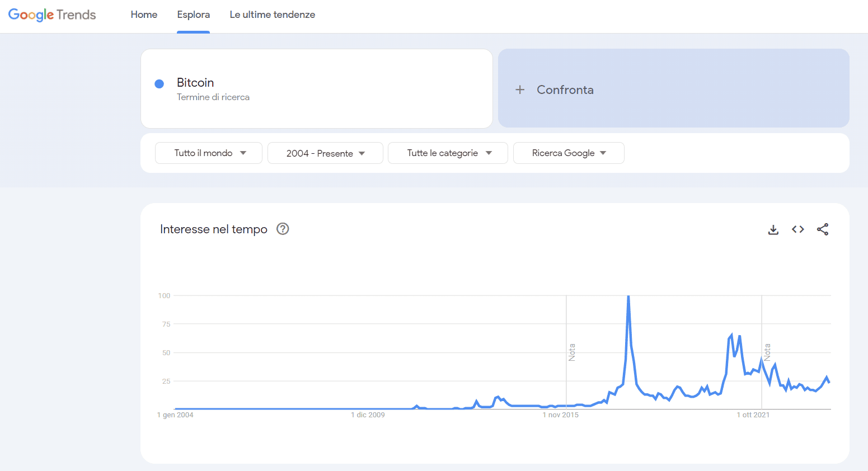Go to the Home tab
868x471 pixels.
click(144, 15)
